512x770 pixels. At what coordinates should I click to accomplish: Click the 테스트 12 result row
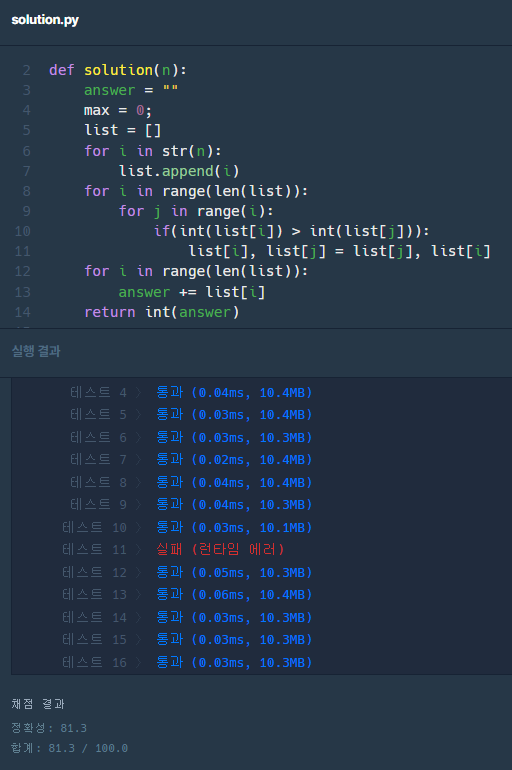(187, 573)
